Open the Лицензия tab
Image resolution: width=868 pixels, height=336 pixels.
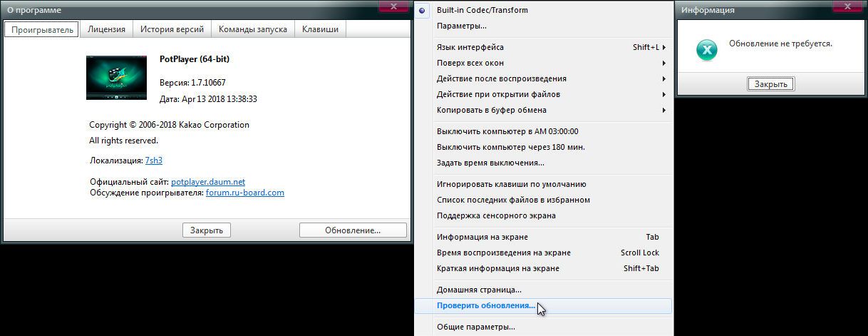106,29
